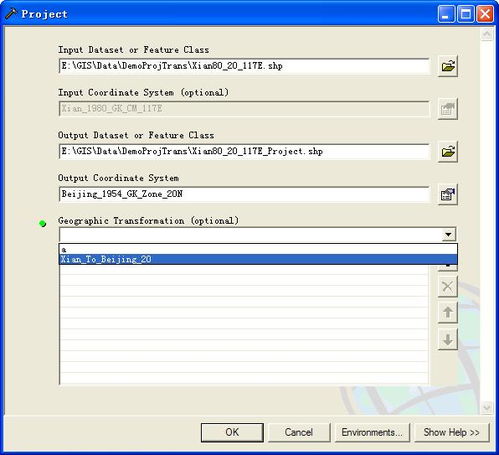Move transformation up with arrow icon
This screenshot has height=455, width=499.
(448, 312)
